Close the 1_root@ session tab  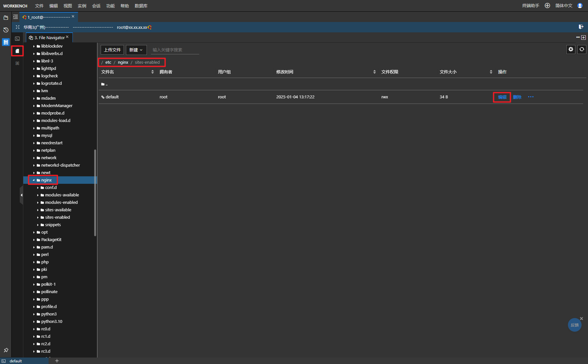[73, 17]
